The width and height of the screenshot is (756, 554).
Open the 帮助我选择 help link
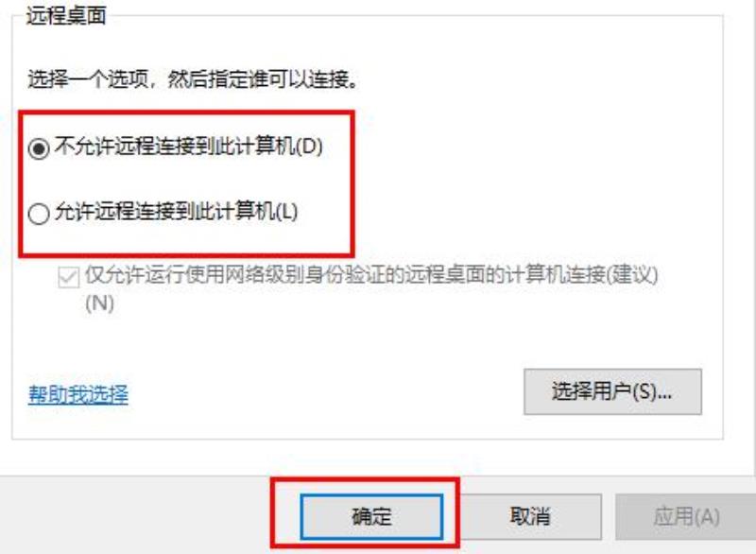78,394
